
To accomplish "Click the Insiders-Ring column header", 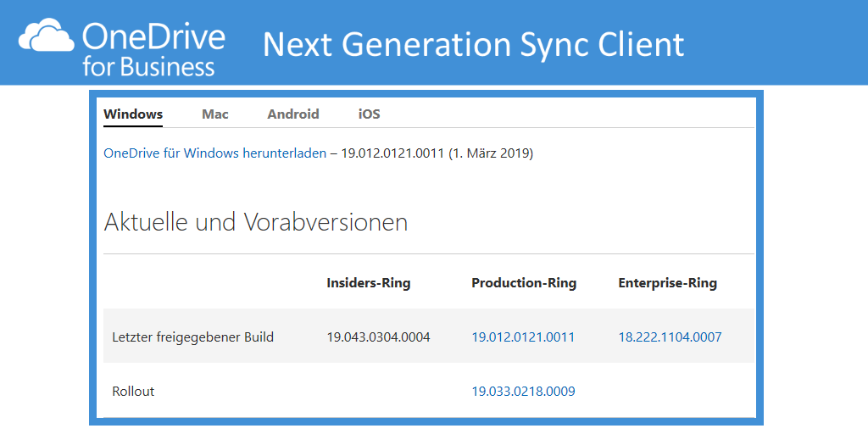I will pyautogui.click(x=369, y=283).
